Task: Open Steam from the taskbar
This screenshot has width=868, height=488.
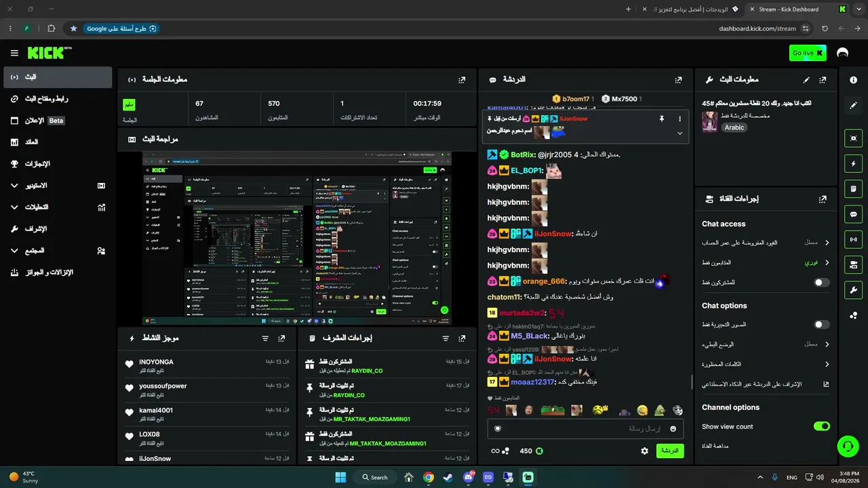Action: pyautogui.click(x=448, y=477)
